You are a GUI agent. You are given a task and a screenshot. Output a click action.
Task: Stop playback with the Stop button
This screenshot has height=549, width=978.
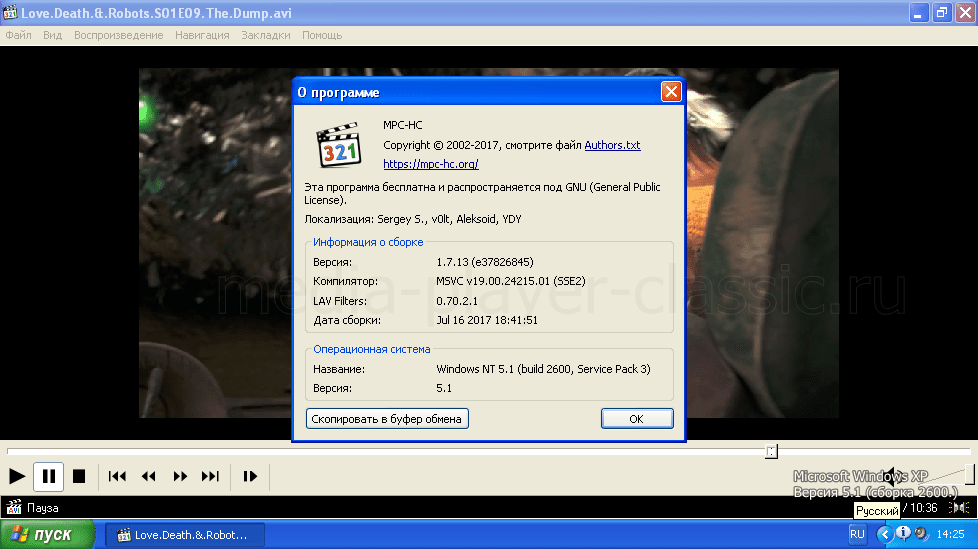[79, 477]
